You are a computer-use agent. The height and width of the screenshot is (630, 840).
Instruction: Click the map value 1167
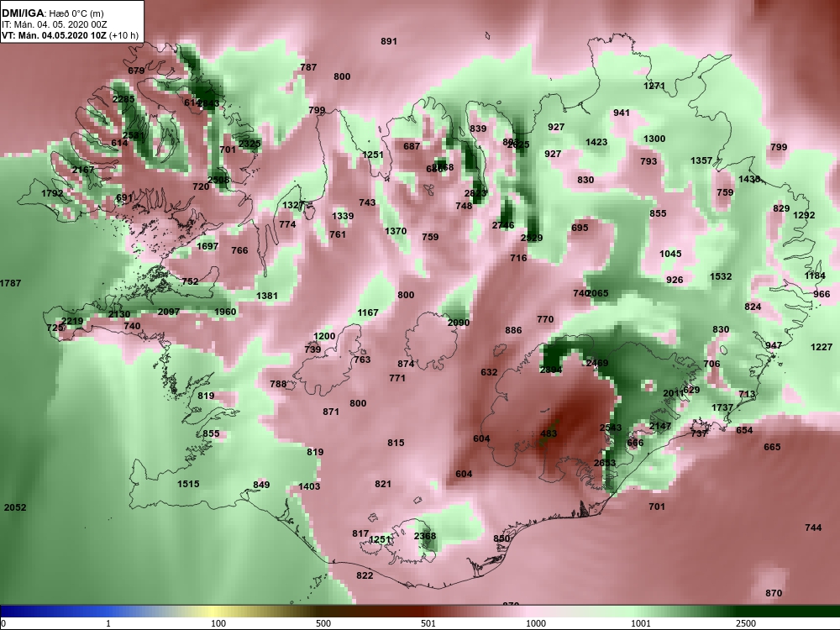coord(368,312)
